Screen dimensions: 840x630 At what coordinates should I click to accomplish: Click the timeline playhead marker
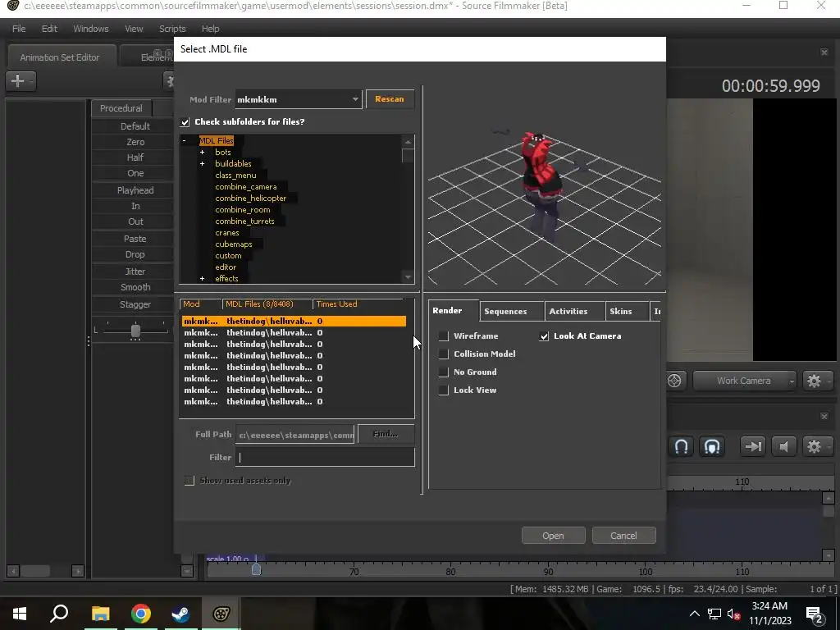tap(256, 569)
